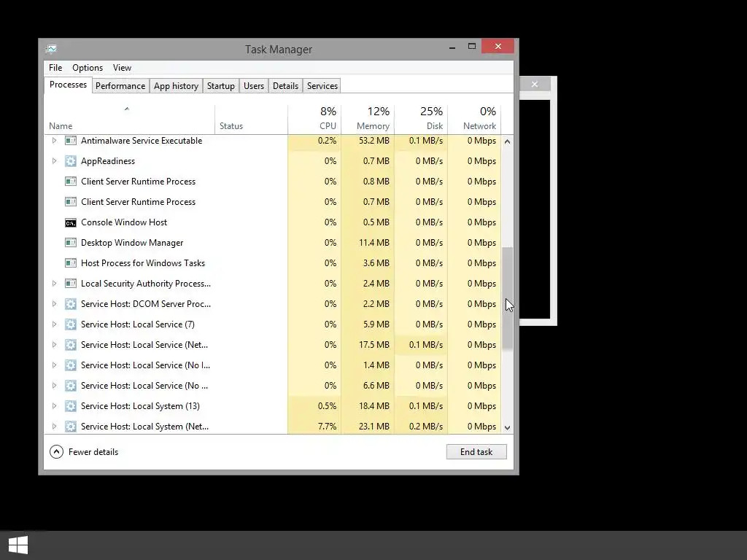This screenshot has height=560, width=747.
Task: Click the Service Host Local Service (7) icon
Action: pos(71,324)
